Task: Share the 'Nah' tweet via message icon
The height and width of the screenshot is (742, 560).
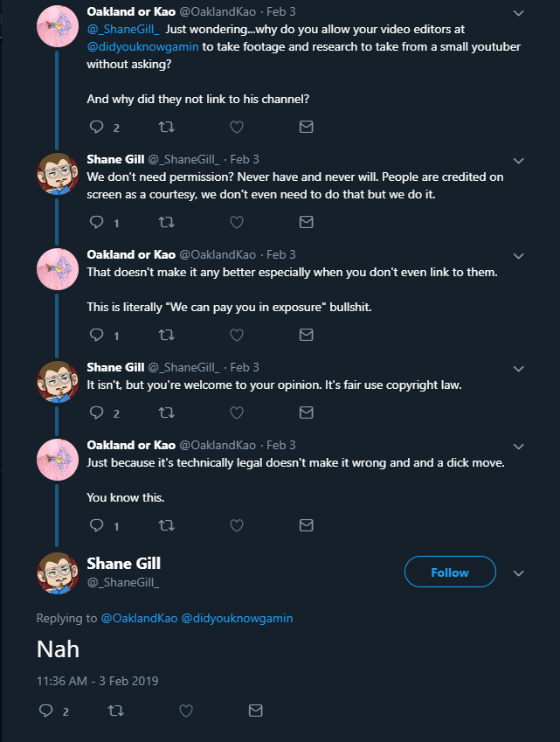Action: click(255, 711)
